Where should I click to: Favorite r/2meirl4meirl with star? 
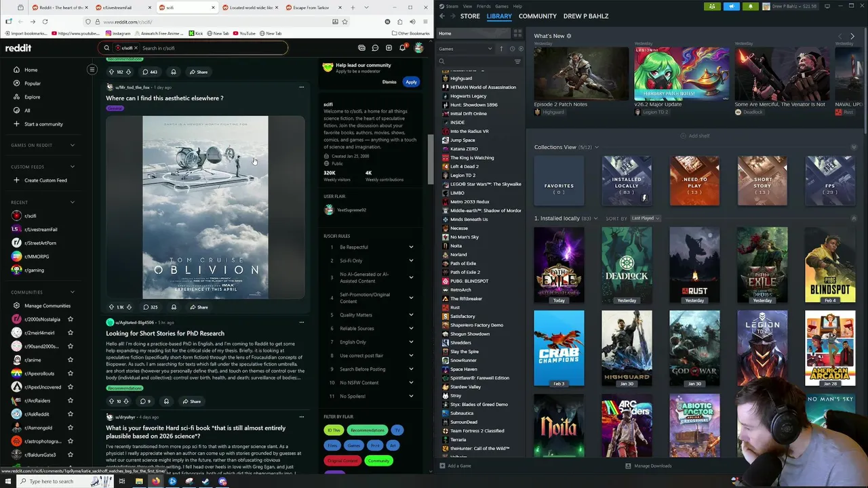coord(70,333)
